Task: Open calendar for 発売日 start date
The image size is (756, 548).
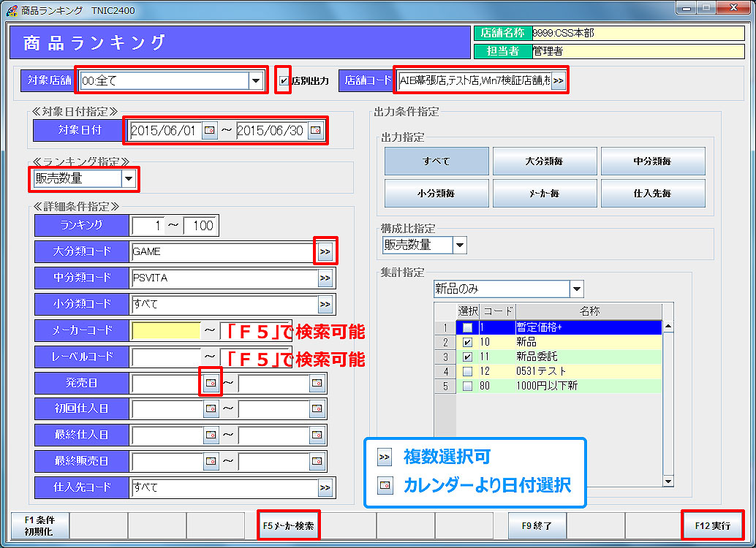Action: [211, 383]
